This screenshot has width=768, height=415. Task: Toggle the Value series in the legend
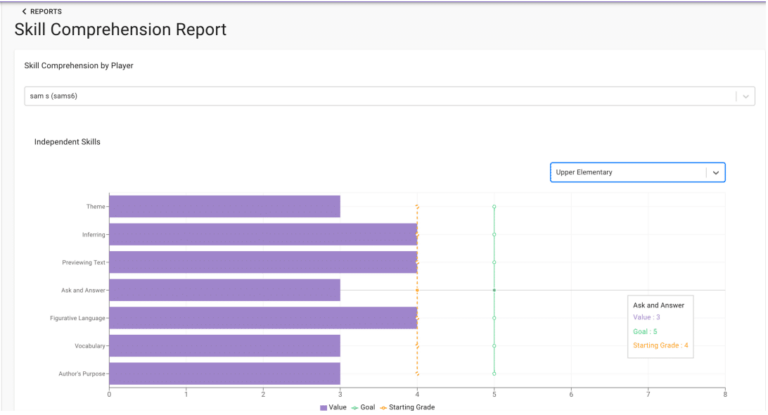(333, 407)
